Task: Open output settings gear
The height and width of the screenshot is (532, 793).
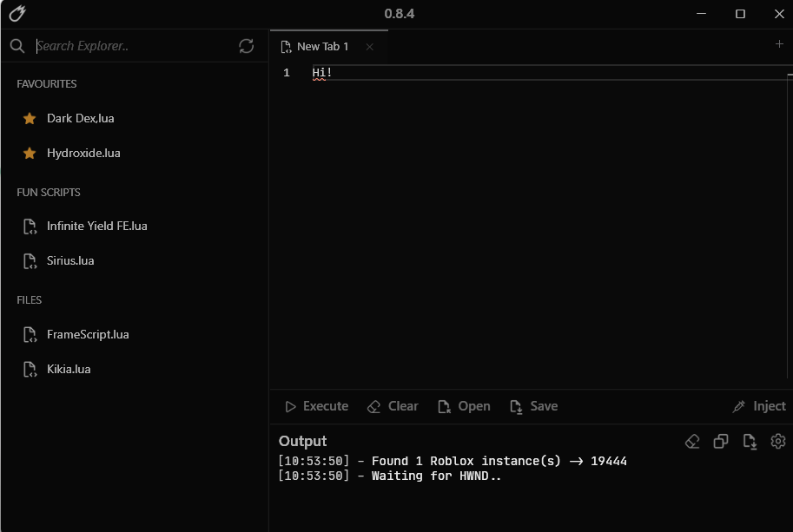Action: tap(778, 442)
